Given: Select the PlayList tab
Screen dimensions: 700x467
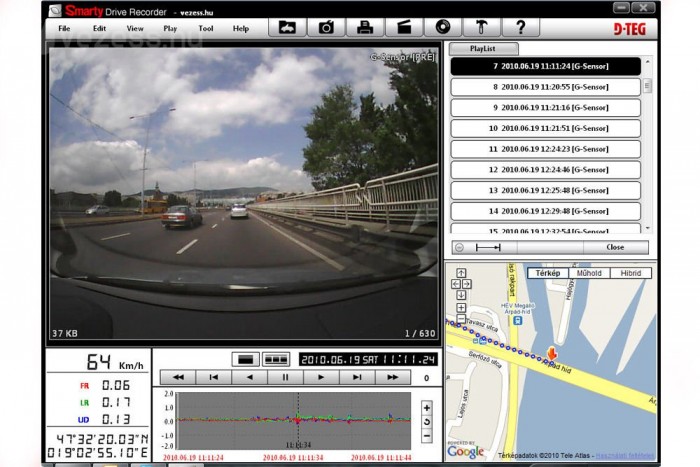Looking at the screenshot, I should (482, 48).
